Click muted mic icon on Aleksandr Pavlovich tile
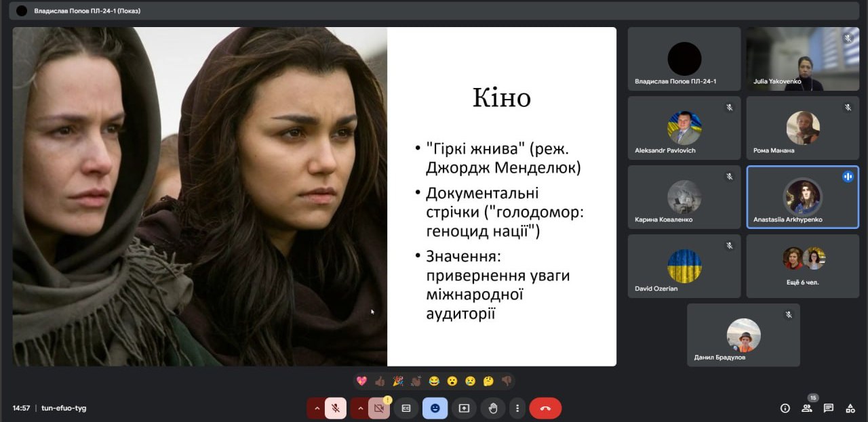The width and height of the screenshot is (868, 422). click(x=730, y=107)
